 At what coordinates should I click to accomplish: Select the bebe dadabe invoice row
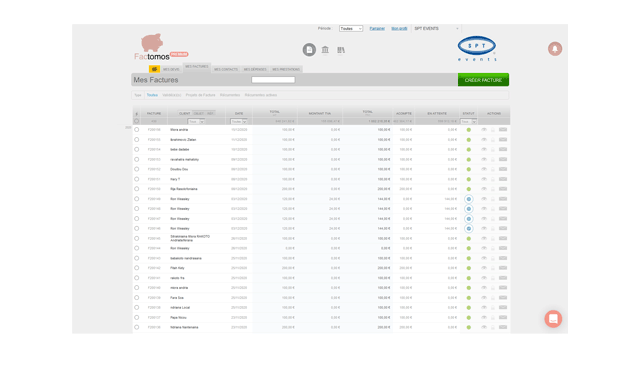(137, 149)
